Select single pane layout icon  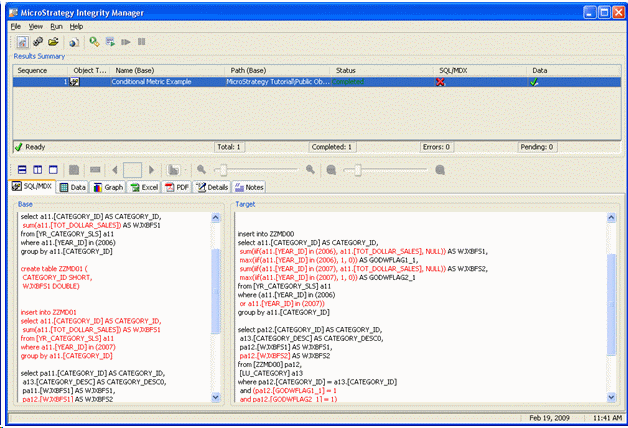(x=53, y=170)
